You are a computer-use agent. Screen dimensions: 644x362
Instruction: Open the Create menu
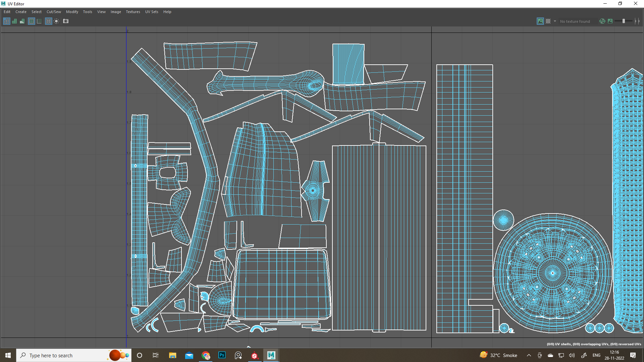click(x=21, y=12)
